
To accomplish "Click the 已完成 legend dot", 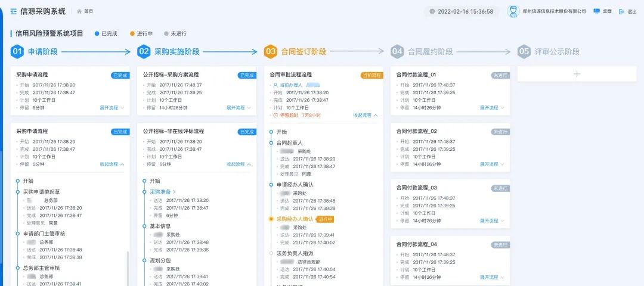I will coord(97,33).
